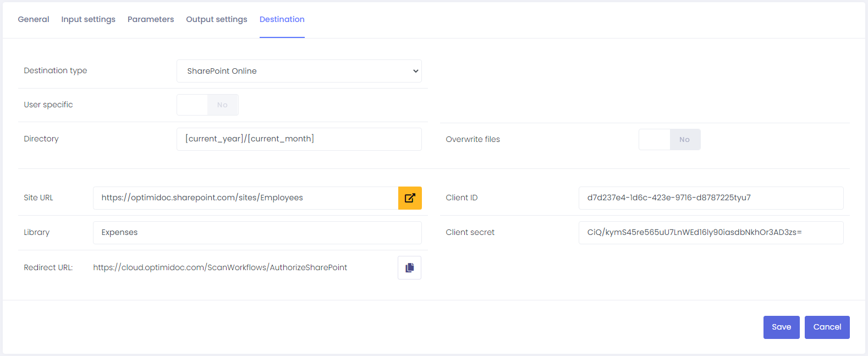868x356 pixels.
Task: Click the Save button
Action: (x=782, y=327)
